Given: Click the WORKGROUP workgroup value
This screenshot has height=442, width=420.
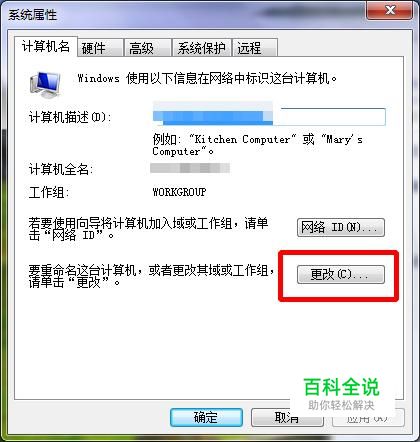Looking at the screenshot, I should pos(179,192).
